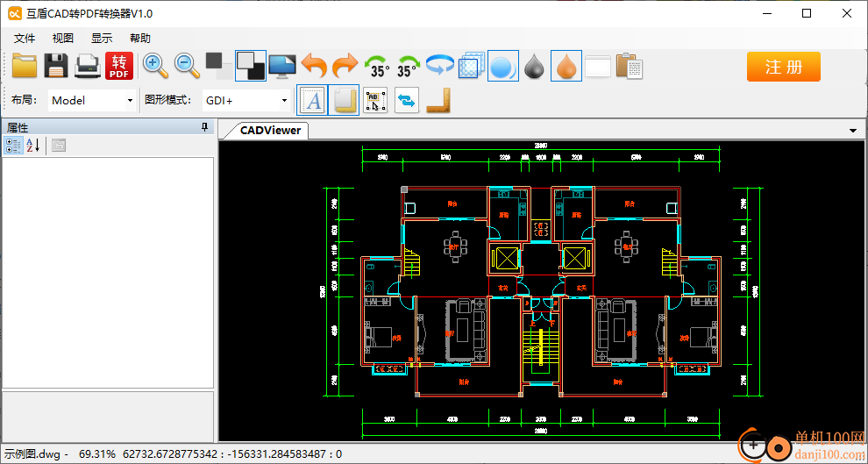Click the central staircase in the floor plan
The image size is (868, 464).
(x=540, y=349)
